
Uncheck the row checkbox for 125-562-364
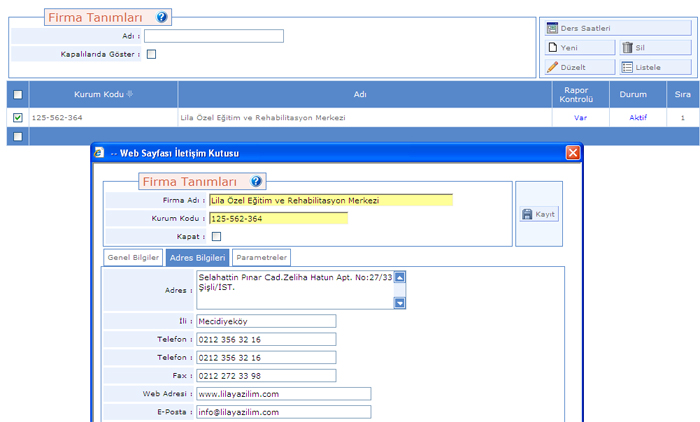(x=18, y=117)
